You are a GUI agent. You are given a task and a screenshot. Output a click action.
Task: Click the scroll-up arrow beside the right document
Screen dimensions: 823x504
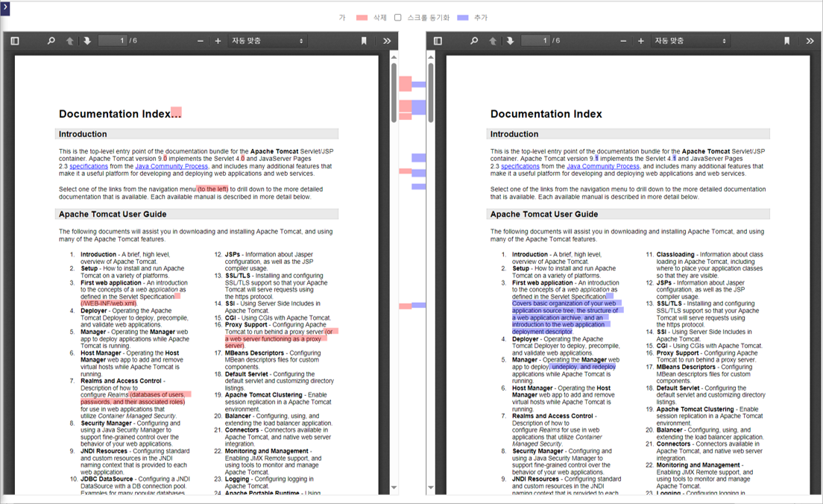pos(431,57)
